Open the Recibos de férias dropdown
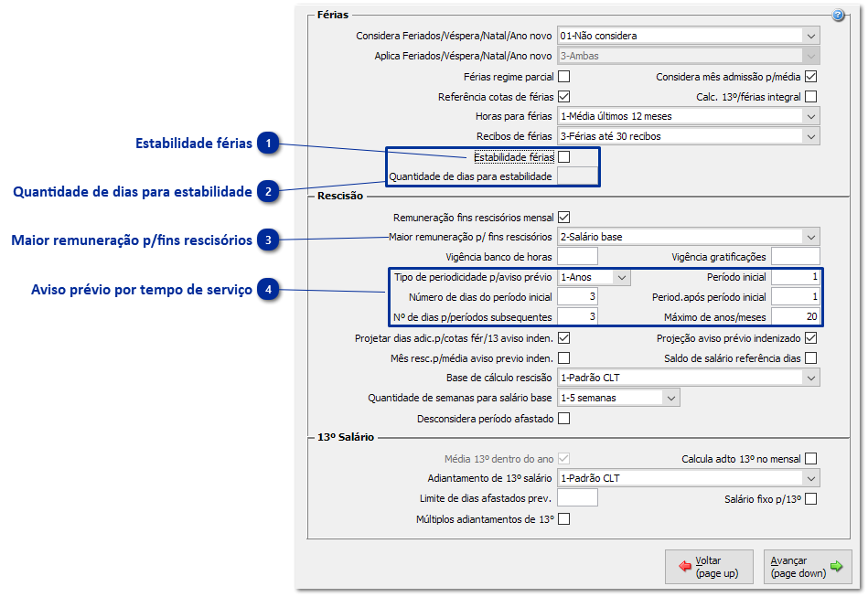The height and width of the screenshot is (597, 868). pyautogui.click(x=688, y=136)
